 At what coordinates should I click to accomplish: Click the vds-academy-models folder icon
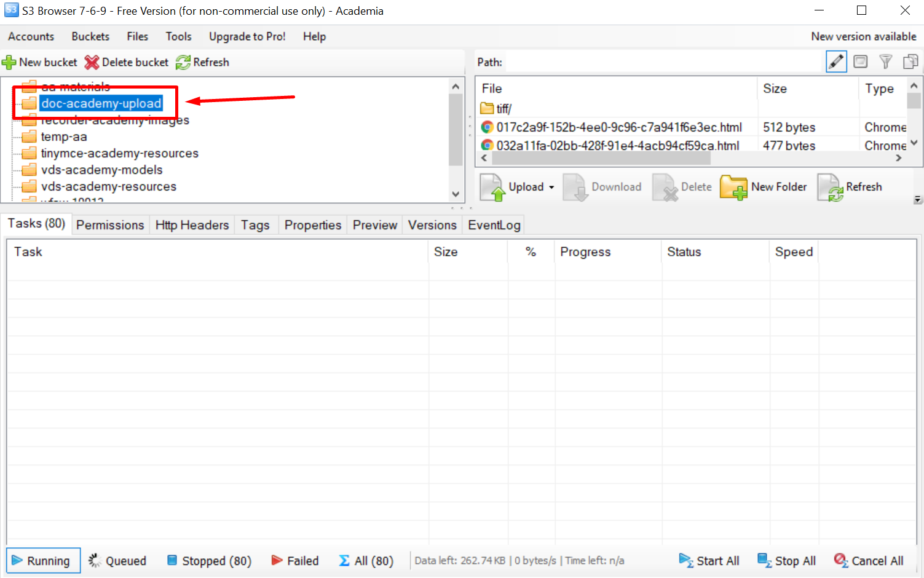click(x=29, y=170)
